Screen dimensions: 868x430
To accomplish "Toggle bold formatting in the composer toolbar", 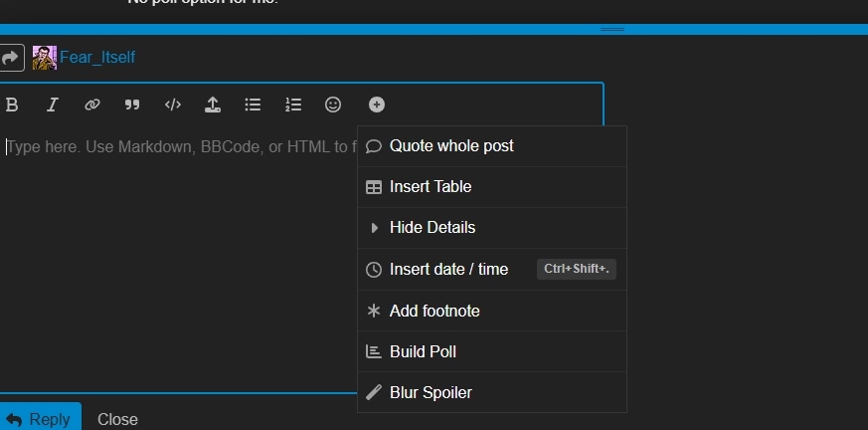I will [x=12, y=105].
